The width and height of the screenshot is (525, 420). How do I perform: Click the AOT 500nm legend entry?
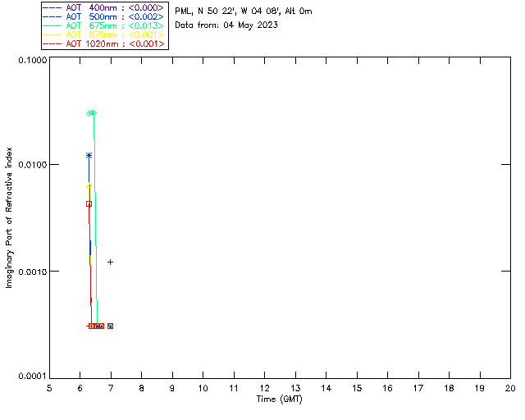(x=103, y=16)
